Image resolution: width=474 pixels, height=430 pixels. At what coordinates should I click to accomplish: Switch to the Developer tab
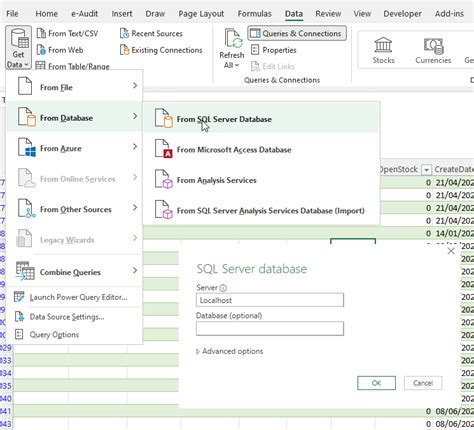402,14
